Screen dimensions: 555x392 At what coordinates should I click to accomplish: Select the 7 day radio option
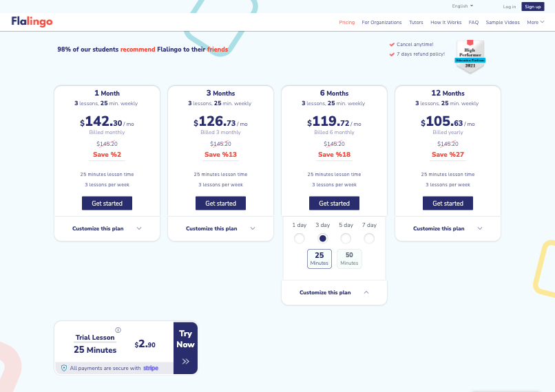[x=369, y=239]
